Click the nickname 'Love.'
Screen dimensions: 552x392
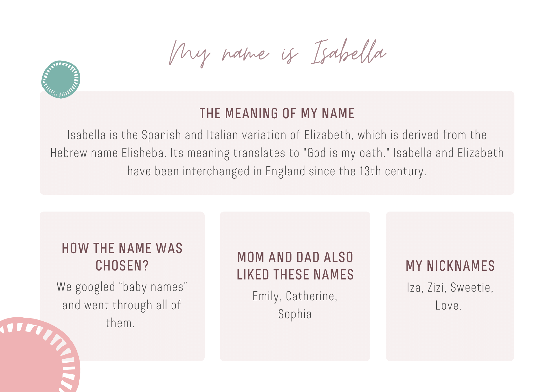click(x=449, y=305)
